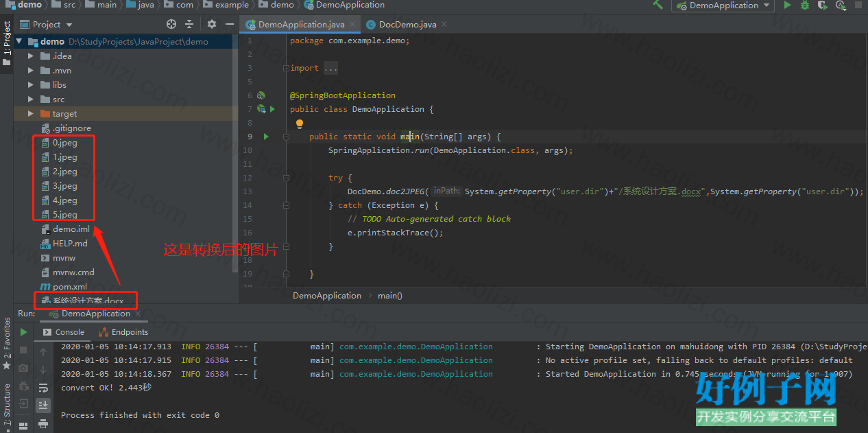Expand the libs folder

[31, 85]
